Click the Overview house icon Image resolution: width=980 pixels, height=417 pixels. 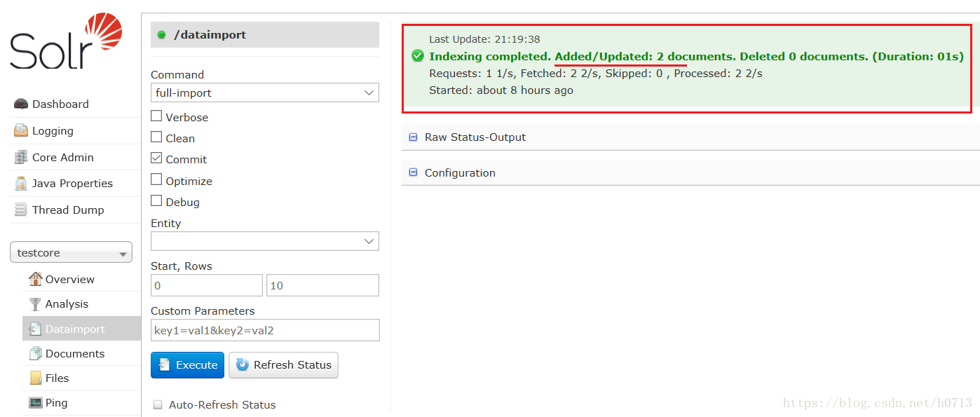click(35, 279)
